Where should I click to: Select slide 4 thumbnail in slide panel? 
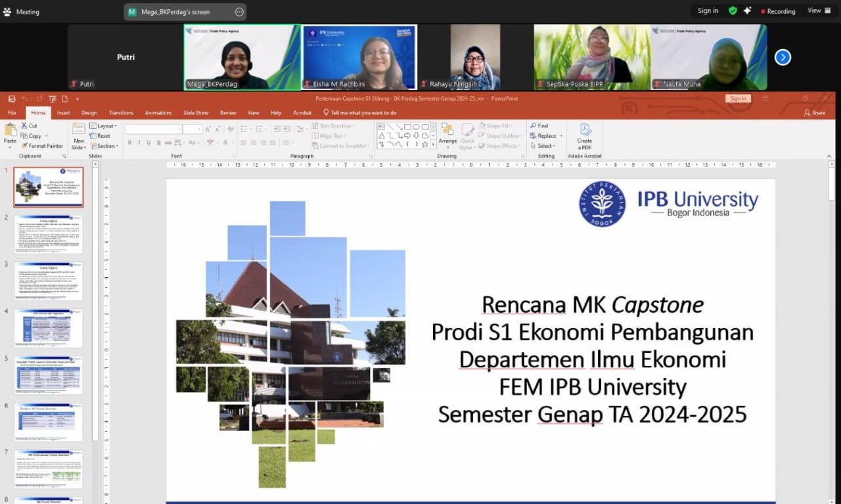click(49, 327)
